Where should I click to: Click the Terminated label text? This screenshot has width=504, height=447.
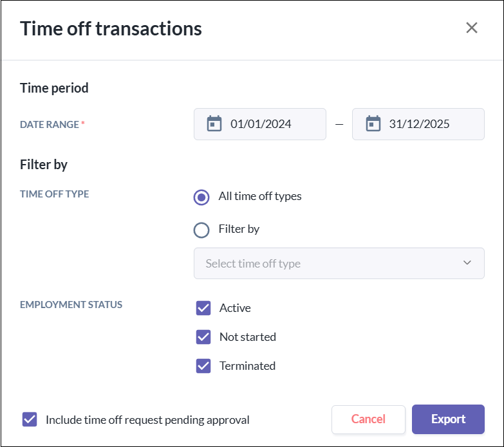click(248, 366)
